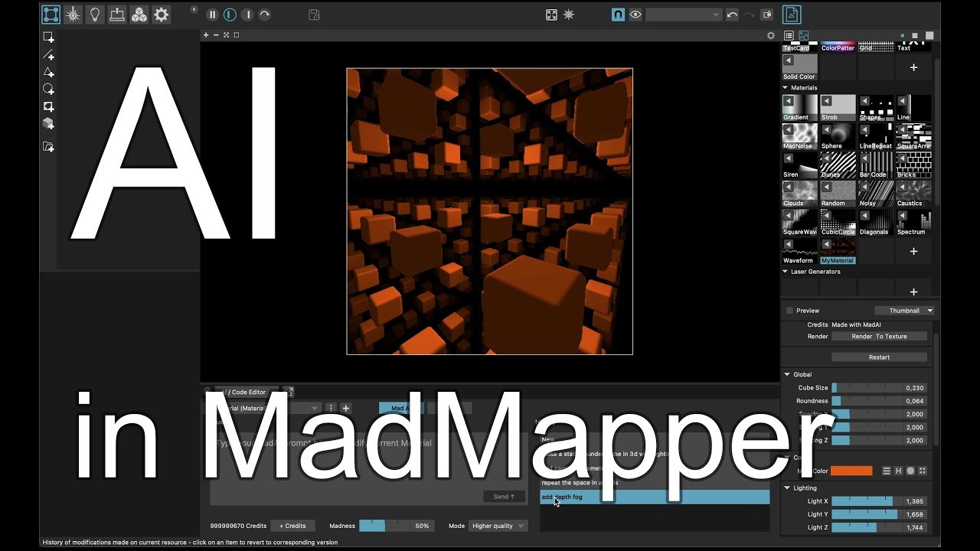Select 'repeat the space' history entry

tap(655, 483)
